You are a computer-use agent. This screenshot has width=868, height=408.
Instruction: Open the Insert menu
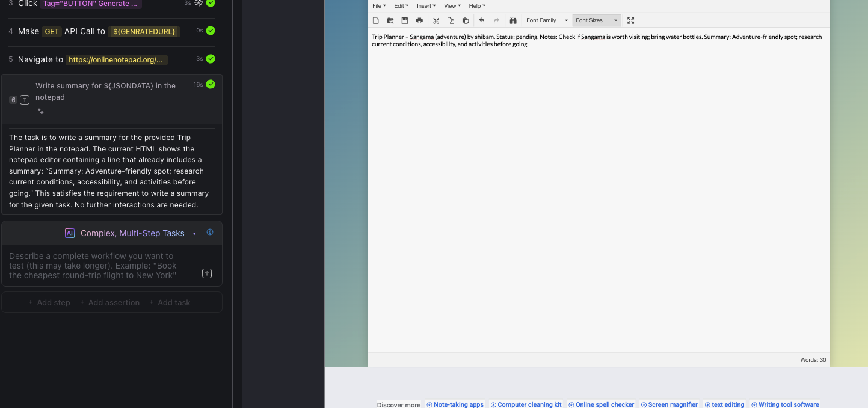426,6
